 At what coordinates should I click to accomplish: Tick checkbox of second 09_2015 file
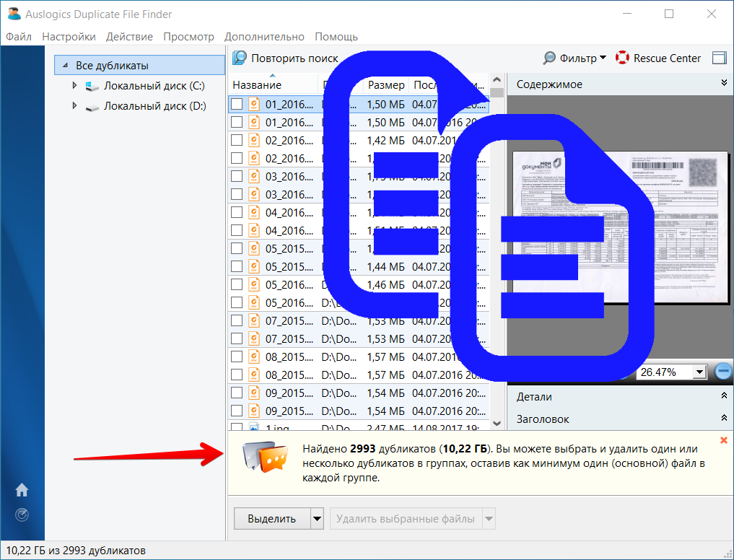[x=237, y=411]
